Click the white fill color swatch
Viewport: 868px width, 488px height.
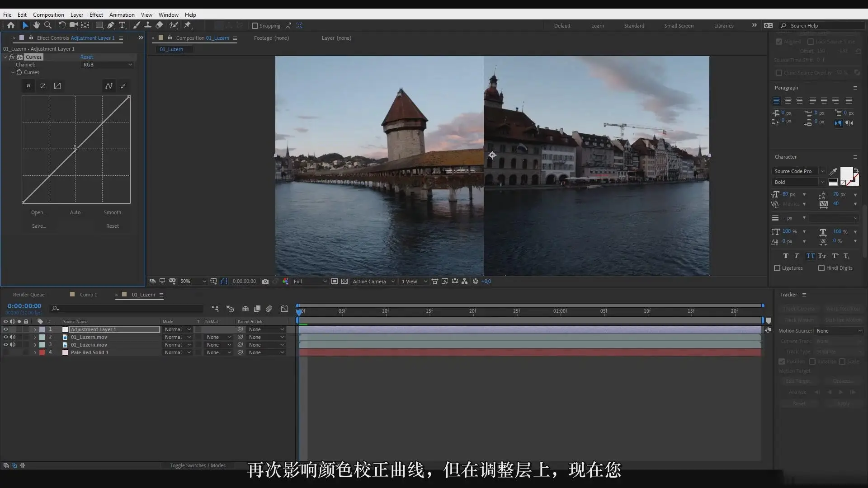(846, 174)
